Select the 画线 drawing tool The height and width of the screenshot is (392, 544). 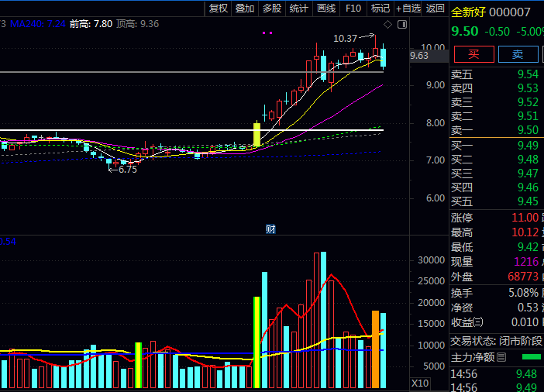[x=326, y=9]
